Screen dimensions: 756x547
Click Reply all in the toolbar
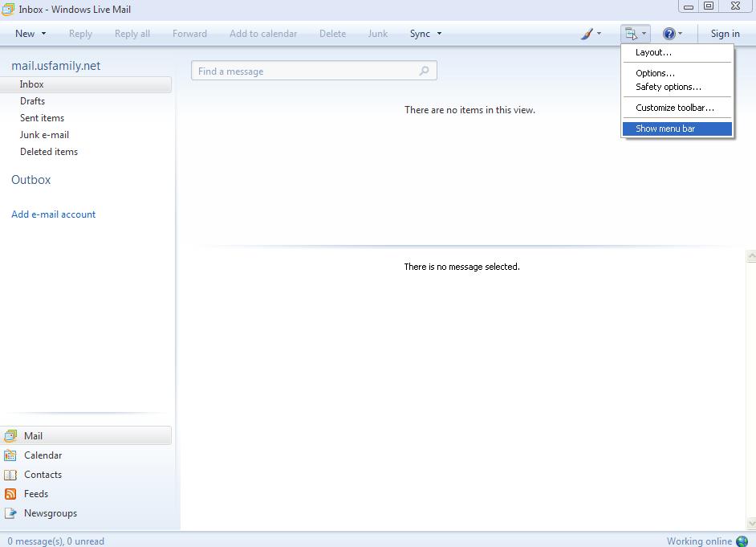(x=132, y=34)
